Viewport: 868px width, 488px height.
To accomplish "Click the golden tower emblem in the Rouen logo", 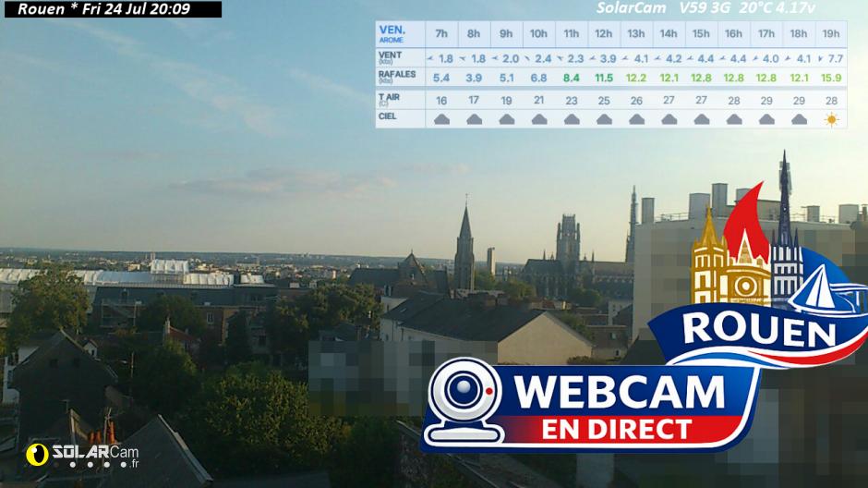I will click(x=710, y=258).
